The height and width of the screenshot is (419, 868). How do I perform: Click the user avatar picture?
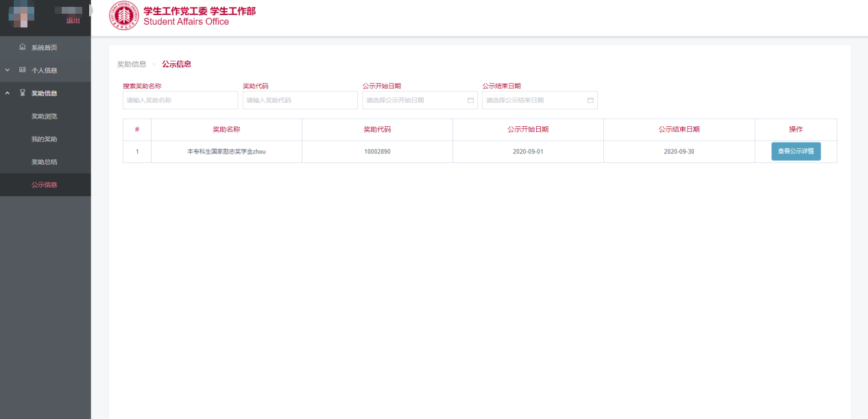point(23,15)
